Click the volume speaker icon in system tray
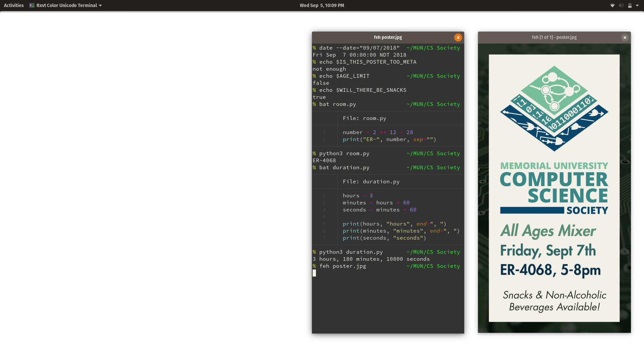Viewport: 644px width, 362px height. point(621,5)
